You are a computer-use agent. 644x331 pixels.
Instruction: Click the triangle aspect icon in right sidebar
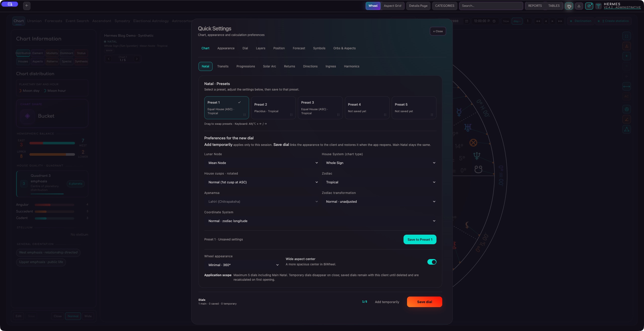[626, 130]
